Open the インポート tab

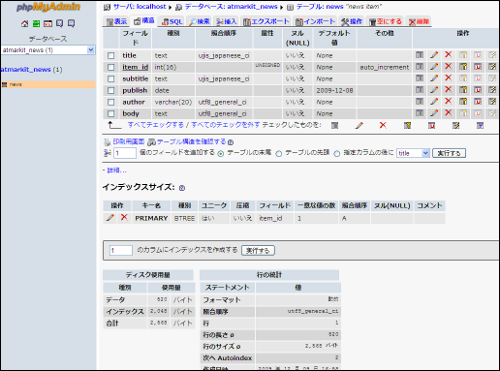pyautogui.click(x=315, y=22)
